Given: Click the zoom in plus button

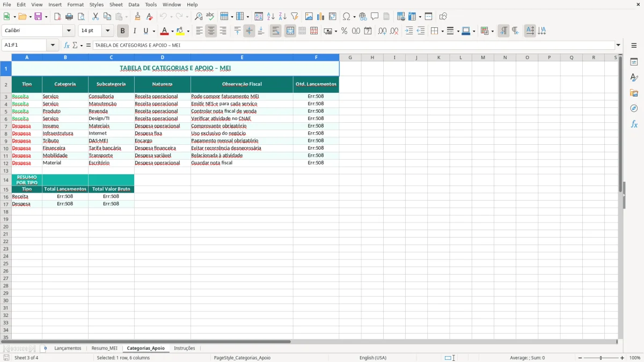Looking at the screenshot, I should coord(622,358).
